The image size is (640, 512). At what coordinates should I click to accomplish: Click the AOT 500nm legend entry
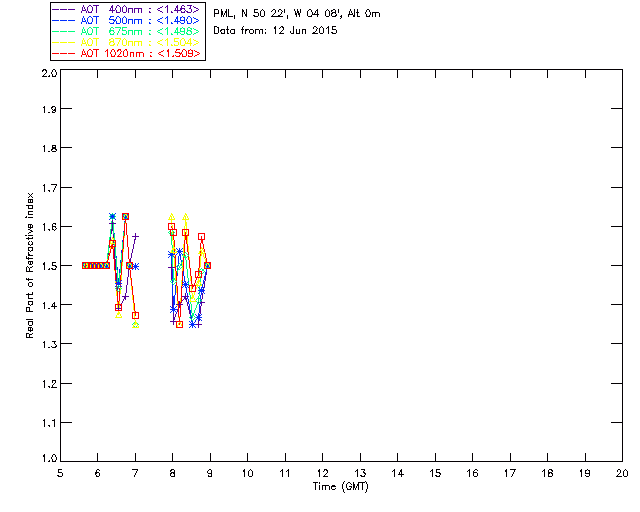[x=126, y=20]
